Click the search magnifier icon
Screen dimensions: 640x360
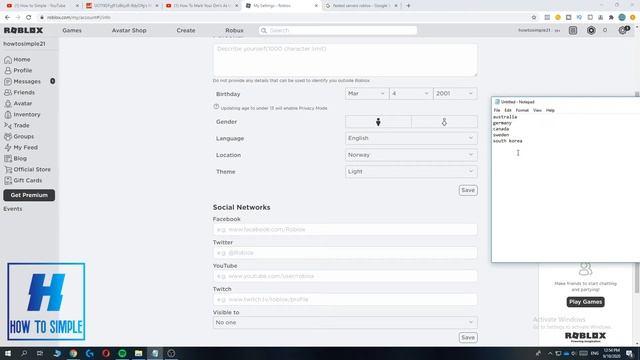tap(264, 31)
